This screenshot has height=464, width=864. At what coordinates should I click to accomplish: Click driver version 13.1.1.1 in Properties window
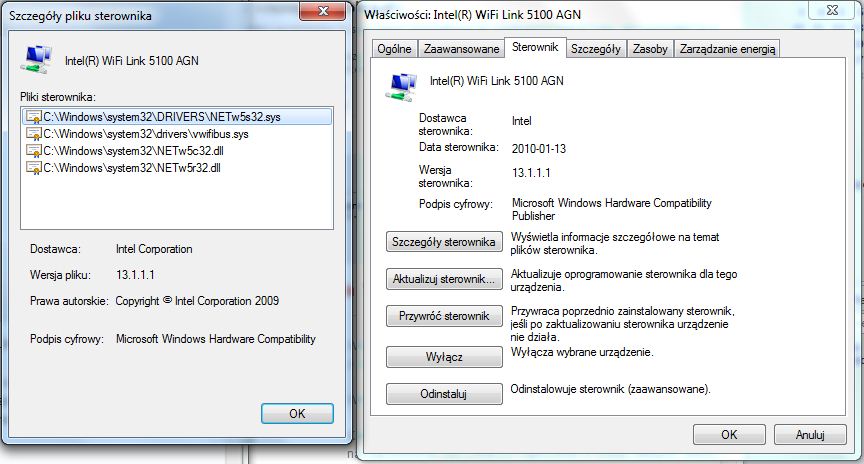click(x=531, y=173)
